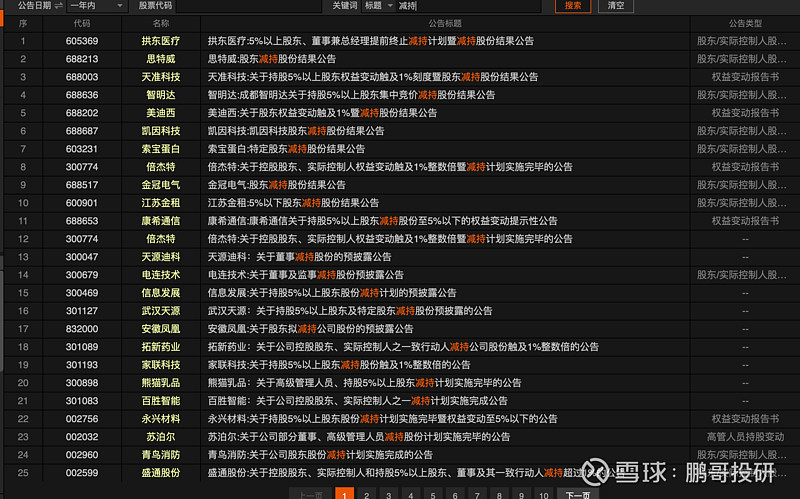This screenshot has width=800, height=499.
Task: Open row 12 倍杰特 announcement title
Action: pyautogui.click(x=390, y=239)
